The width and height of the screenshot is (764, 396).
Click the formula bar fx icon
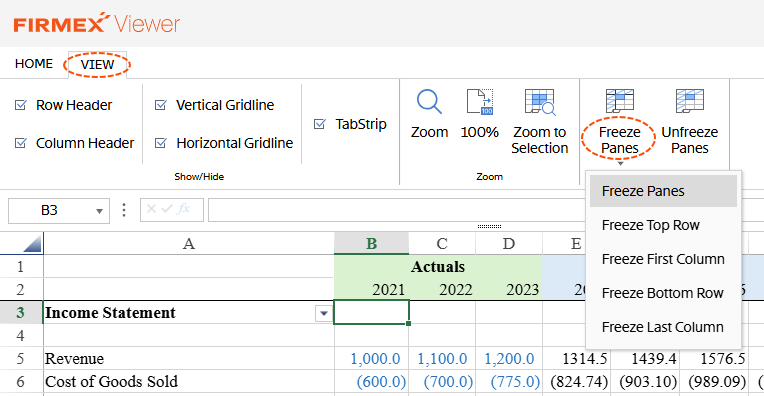point(183,209)
